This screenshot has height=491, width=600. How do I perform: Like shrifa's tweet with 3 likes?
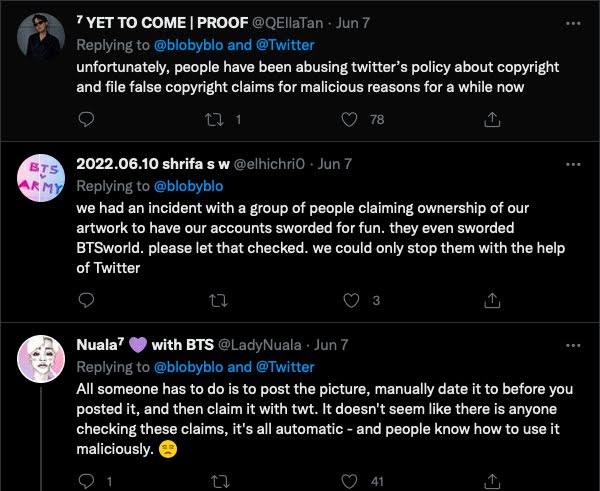coord(349,300)
